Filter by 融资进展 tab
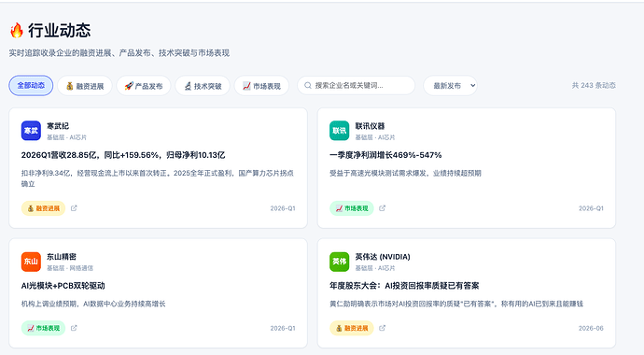Image resolution: width=644 pixels, height=355 pixels. click(x=85, y=86)
